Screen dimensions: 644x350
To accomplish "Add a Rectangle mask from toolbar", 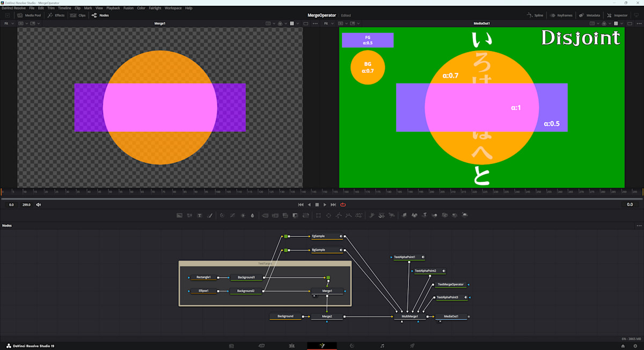I will tap(318, 215).
